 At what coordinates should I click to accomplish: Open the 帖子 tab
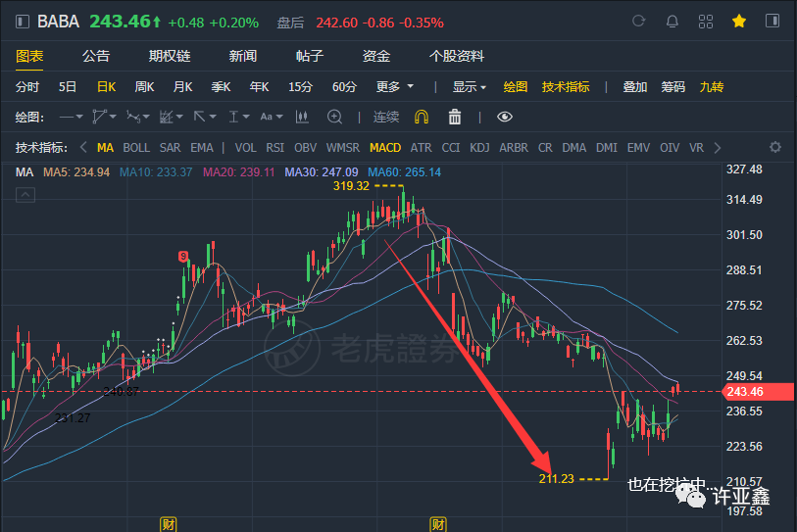point(310,56)
